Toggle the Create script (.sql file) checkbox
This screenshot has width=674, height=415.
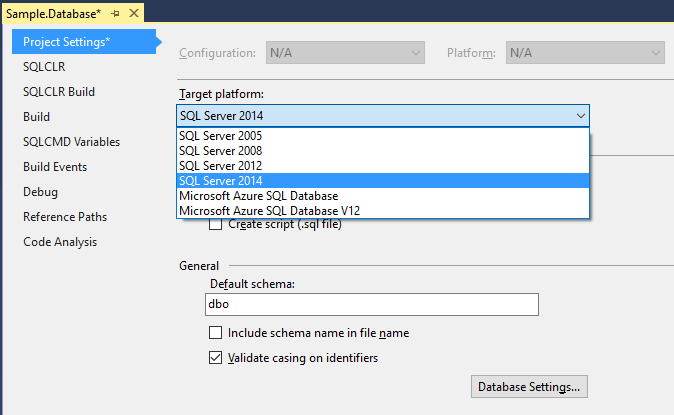point(215,225)
